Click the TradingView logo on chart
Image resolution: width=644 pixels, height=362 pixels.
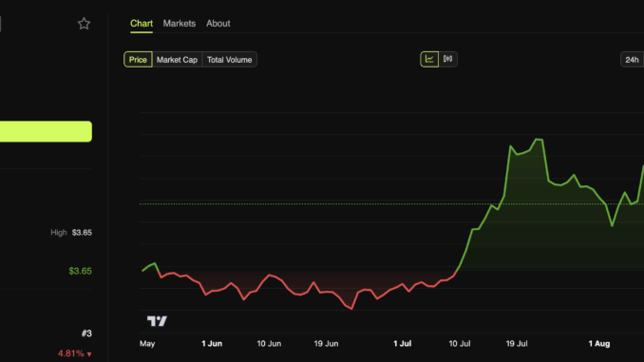click(x=157, y=321)
